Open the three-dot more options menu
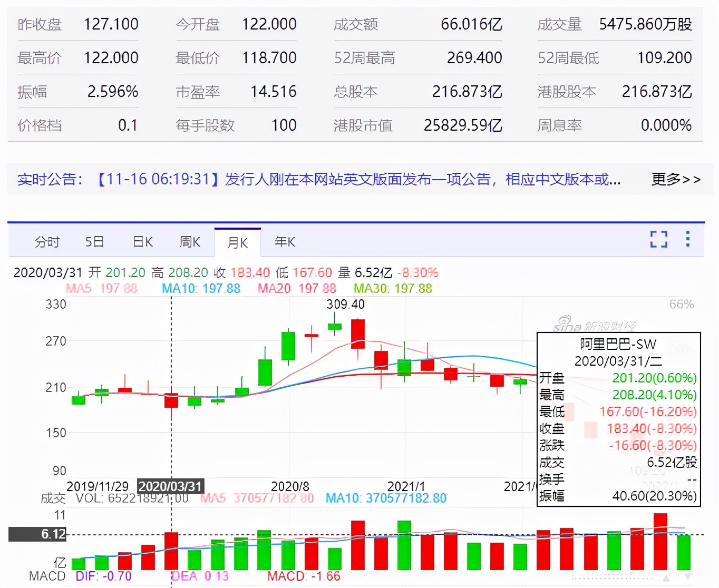The width and height of the screenshot is (719, 588). coord(687,239)
